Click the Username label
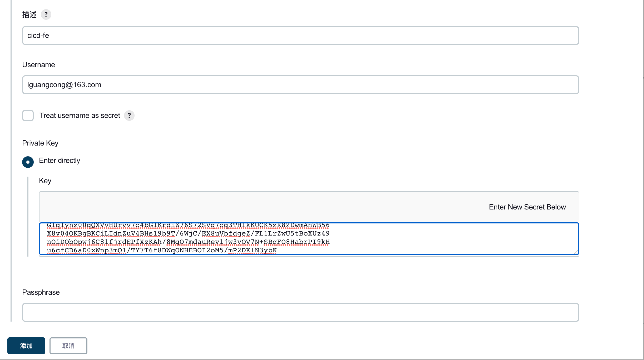The image size is (644, 360). (38, 65)
